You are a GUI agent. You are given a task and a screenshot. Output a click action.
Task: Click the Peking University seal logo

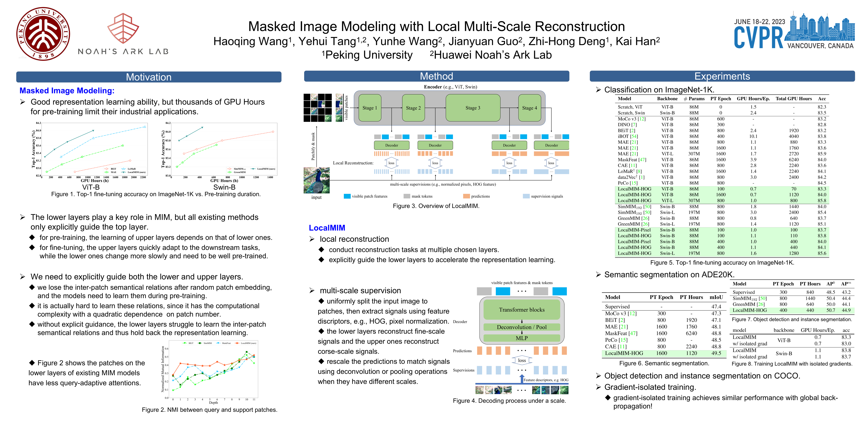point(43,34)
